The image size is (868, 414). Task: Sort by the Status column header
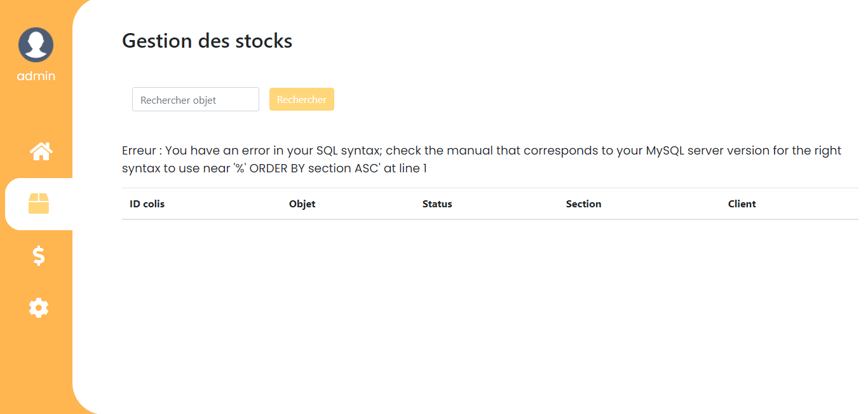[437, 204]
